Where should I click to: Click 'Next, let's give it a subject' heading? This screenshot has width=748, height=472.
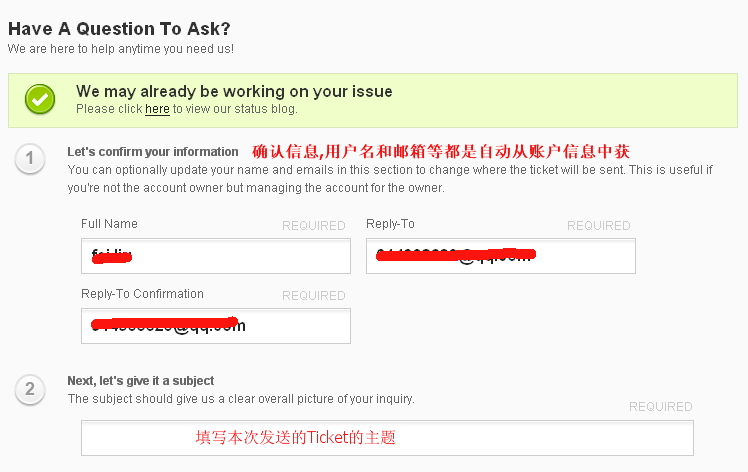click(141, 381)
